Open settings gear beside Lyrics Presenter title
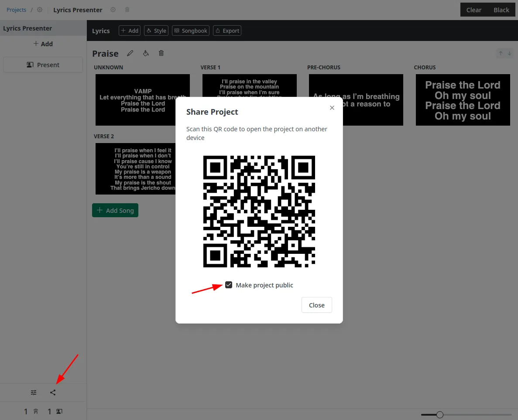 [113, 10]
